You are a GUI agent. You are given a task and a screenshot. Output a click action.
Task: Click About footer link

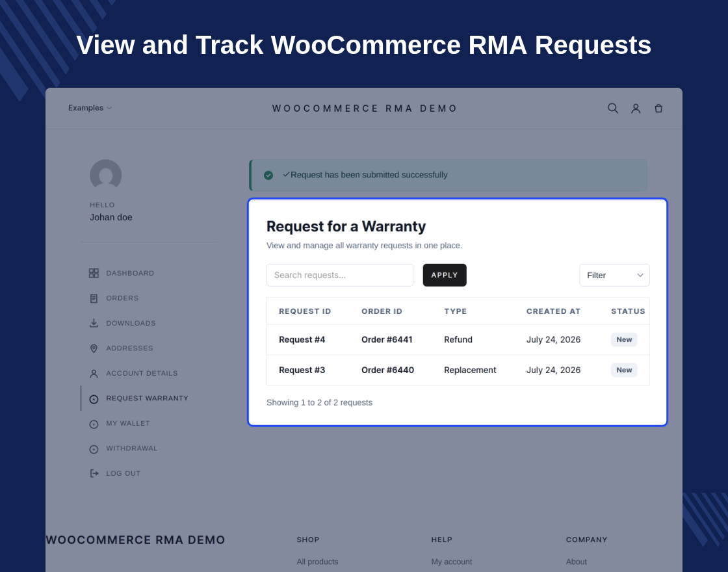pyautogui.click(x=576, y=562)
